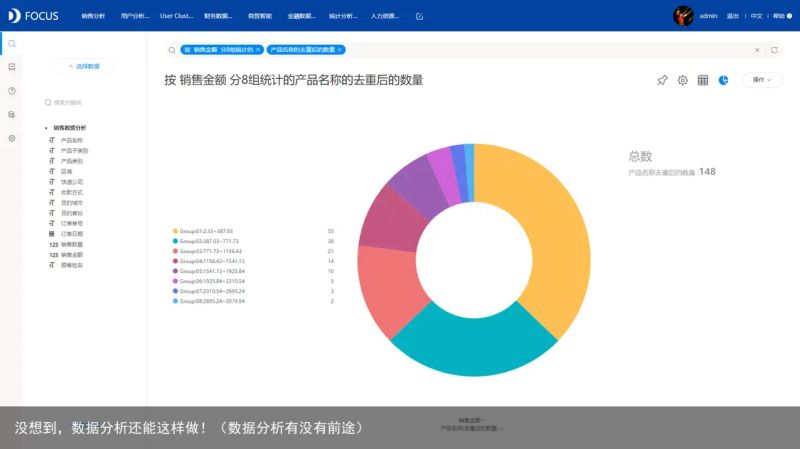This screenshot has width=800, height=449.
Task: Open the 用户分析 top tab
Action: coord(135,16)
